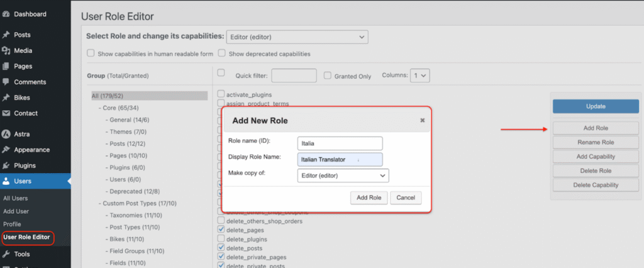Open User Role Editor submenu item
Image resolution: width=644 pixels, height=268 pixels.
coord(26,237)
